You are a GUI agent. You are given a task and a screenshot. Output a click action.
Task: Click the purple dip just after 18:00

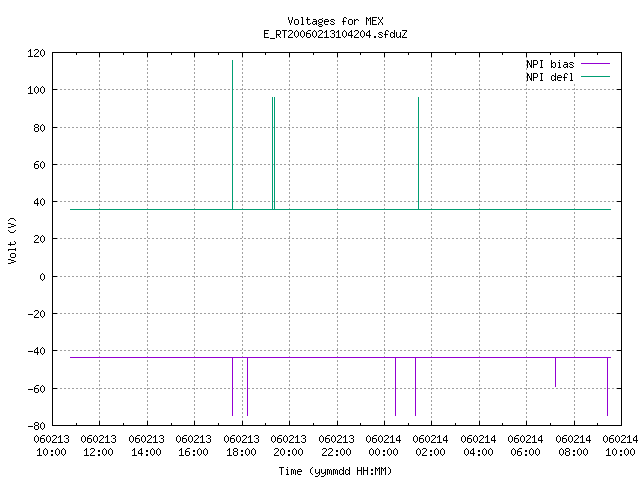point(247,387)
